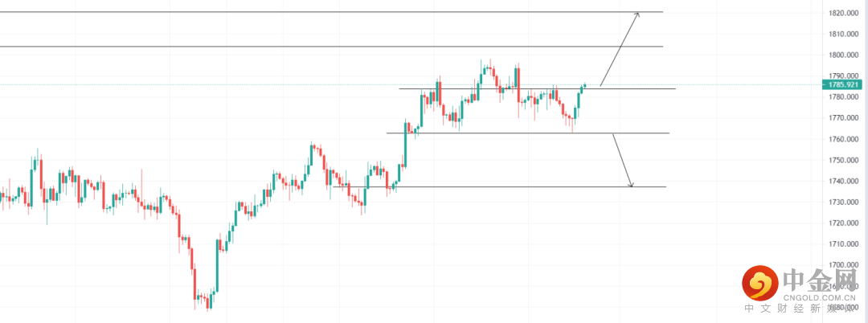Click the horizontal resistance line near 1804
The height and width of the screenshot is (323, 868).
(x=331, y=47)
